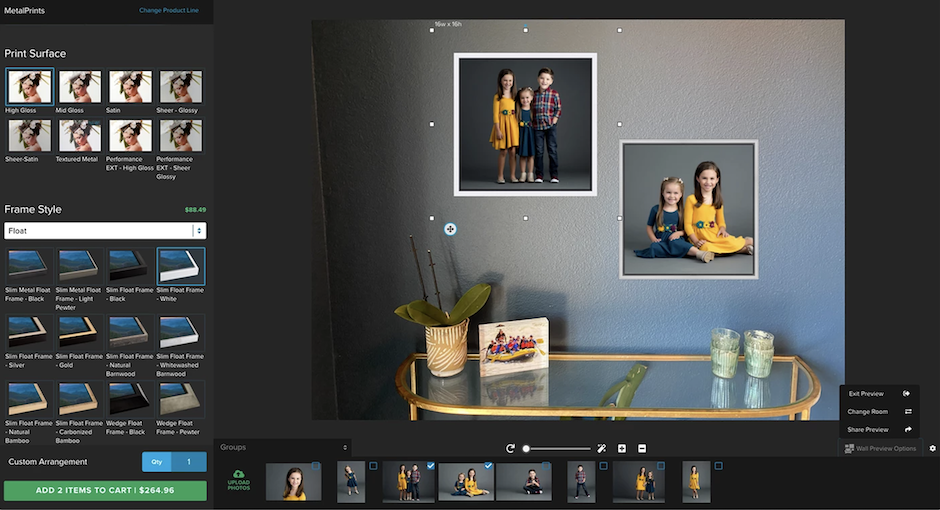Click the Custom Arrangement label
Viewport: 940px width, 510px height.
pos(48,461)
